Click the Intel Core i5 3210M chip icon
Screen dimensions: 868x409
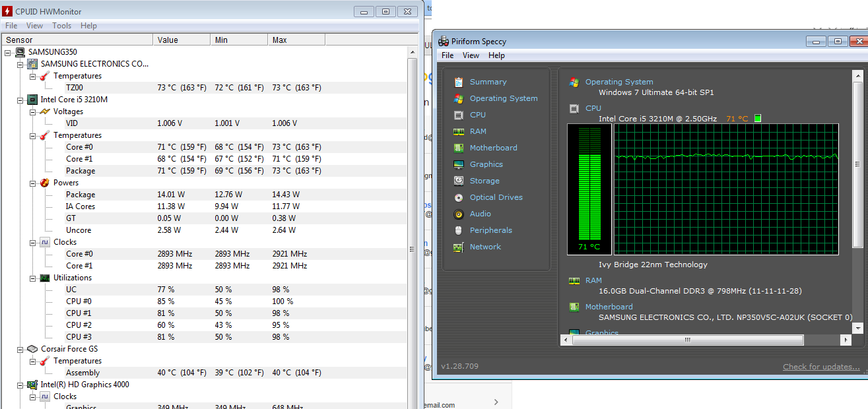[x=32, y=100]
